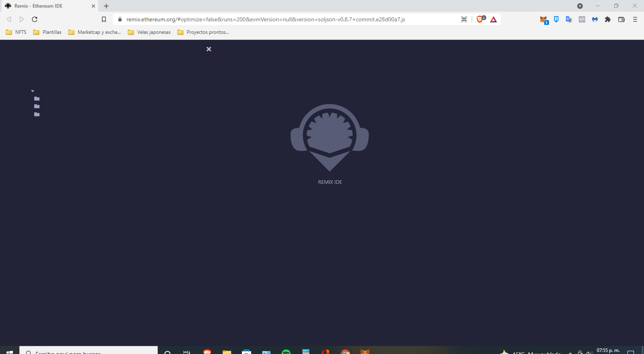Viewport: 644px width, 354px height.
Task: Open the Malwarebytes extension
Action: pyautogui.click(x=595, y=19)
